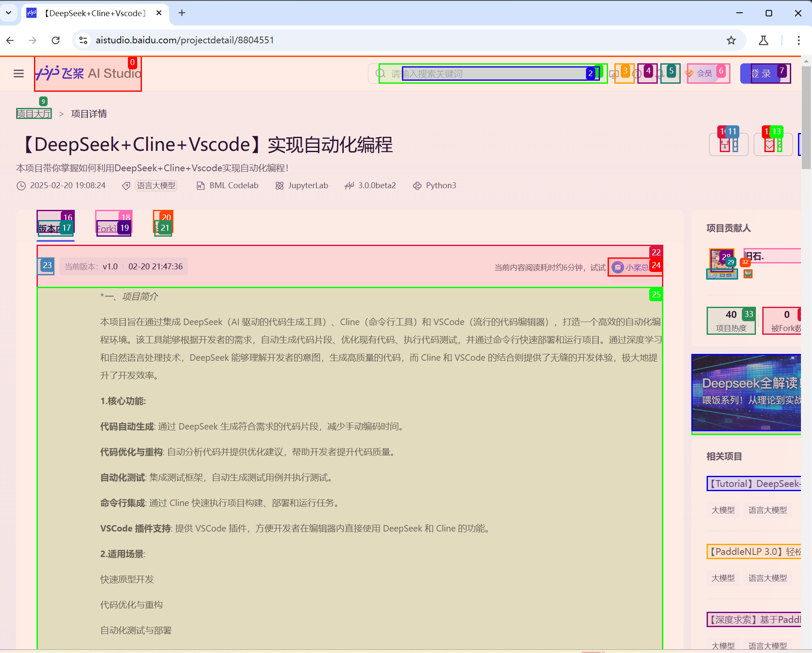Bookmark the page with the star icon

(x=730, y=40)
